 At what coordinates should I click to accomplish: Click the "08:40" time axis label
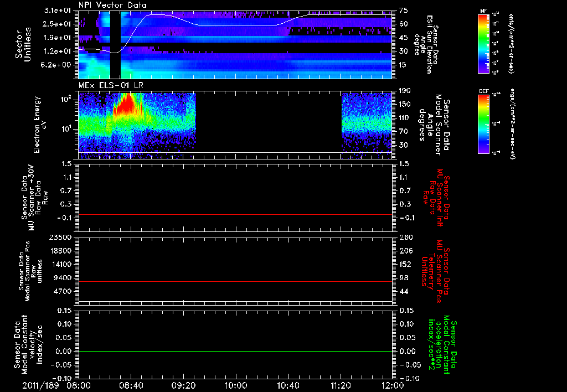coord(131,385)
